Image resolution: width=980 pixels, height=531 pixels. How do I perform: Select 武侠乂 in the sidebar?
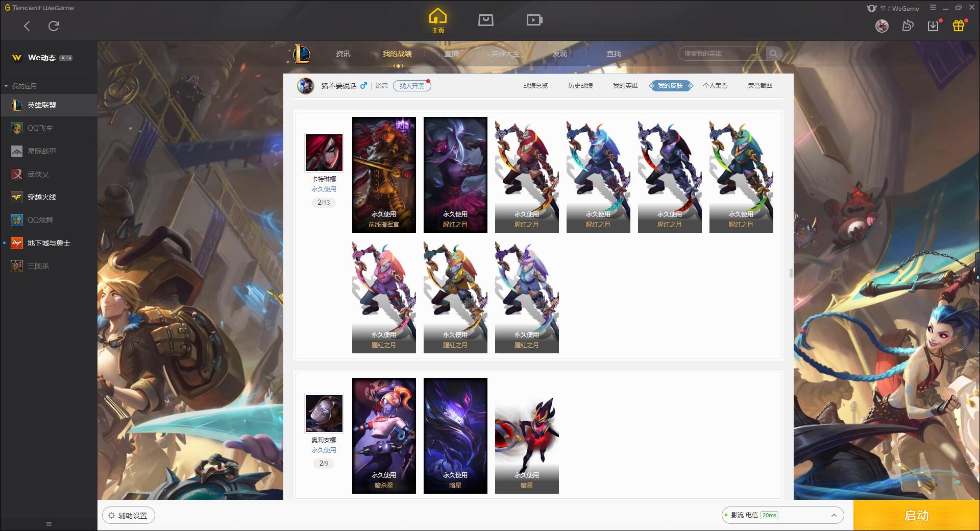point(48,174)
